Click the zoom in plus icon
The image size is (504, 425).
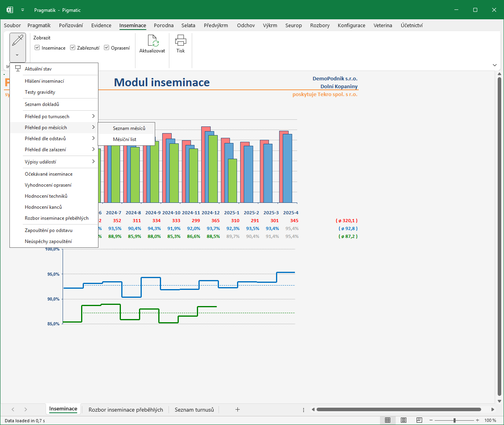pos(478,420)
